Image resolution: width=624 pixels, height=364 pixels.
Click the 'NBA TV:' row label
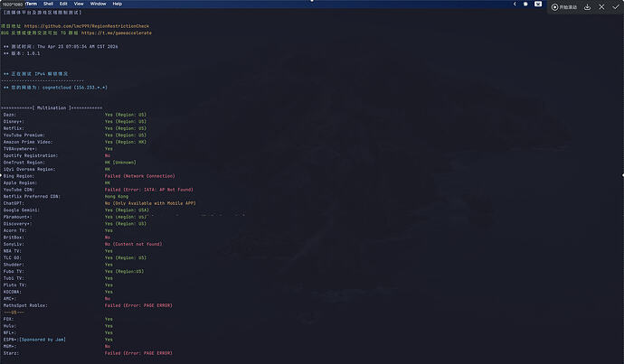pos(13,251)
